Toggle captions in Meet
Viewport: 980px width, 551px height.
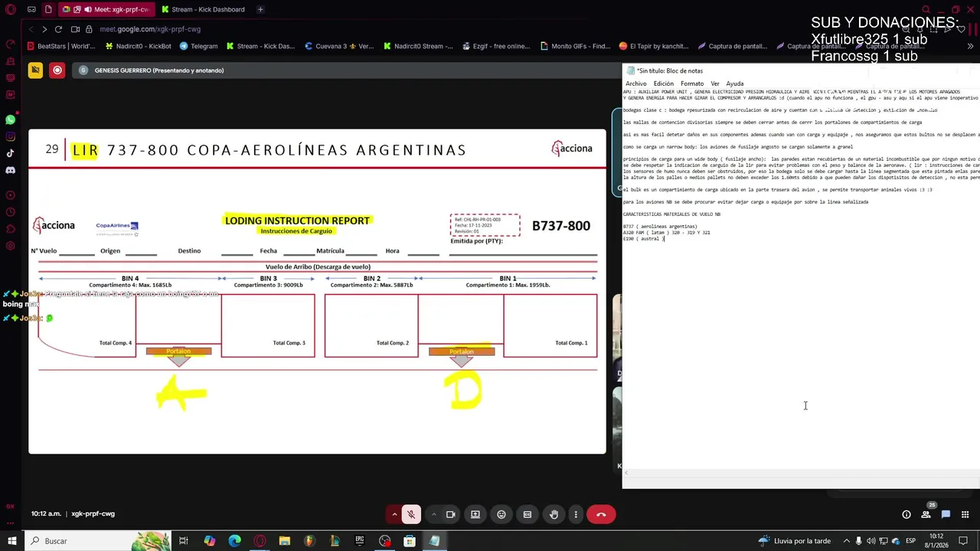click(x=528, y=514)
